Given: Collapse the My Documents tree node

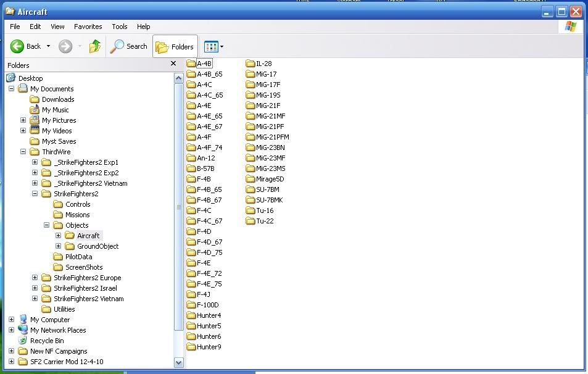Looking at the screenshot, I should pos(12,89).
